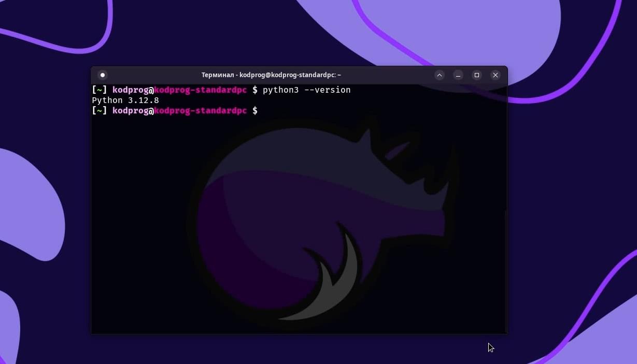Open the terminal window menu dot icon
Screen dimensions: 637x364
coord(103,75)
